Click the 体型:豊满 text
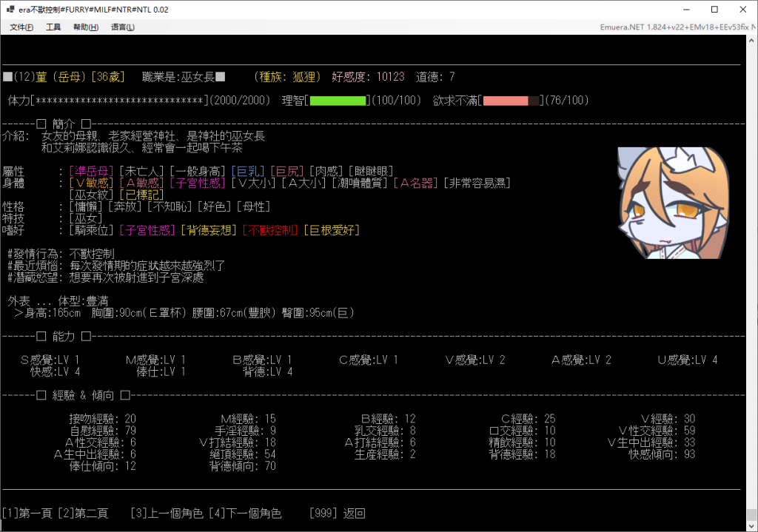 83,301
